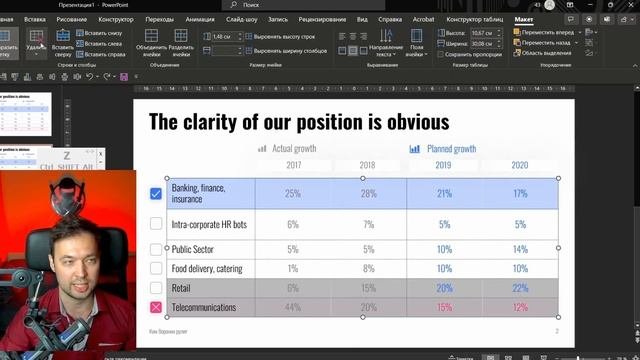
Task: Click the account avatar in the title bar
Action: [549, 5]
